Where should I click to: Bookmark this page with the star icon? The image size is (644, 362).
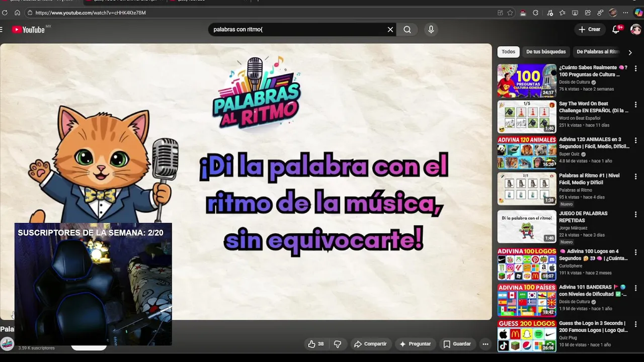(x=510, y=13)
